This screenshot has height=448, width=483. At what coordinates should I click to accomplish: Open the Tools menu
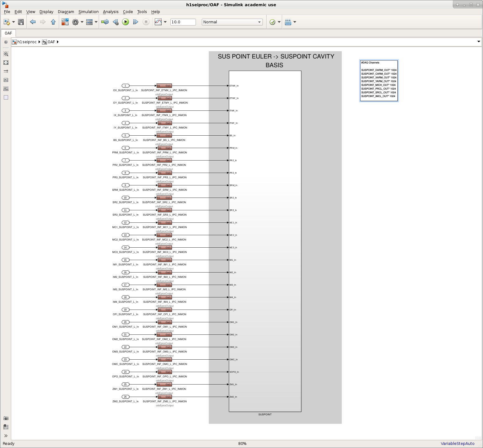coord(142,12)
